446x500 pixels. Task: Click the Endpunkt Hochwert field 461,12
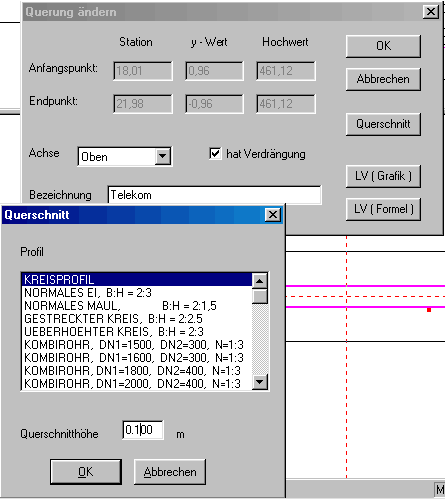pos(286,104)
